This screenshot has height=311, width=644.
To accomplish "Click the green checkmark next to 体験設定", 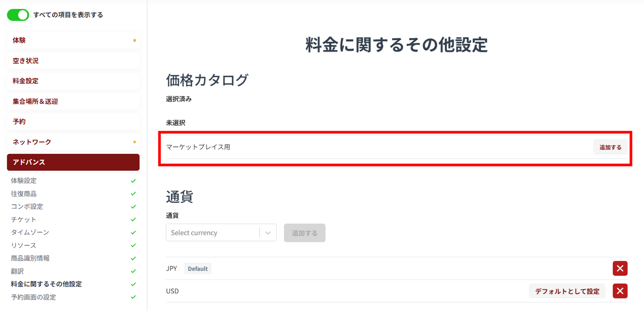I will [x=133, y=181].
